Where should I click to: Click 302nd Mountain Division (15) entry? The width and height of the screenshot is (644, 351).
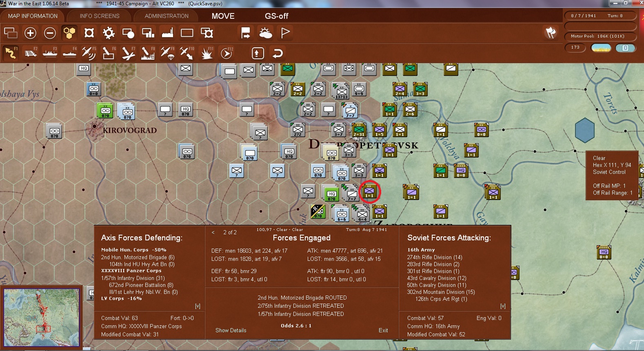(x=441, y=292)
